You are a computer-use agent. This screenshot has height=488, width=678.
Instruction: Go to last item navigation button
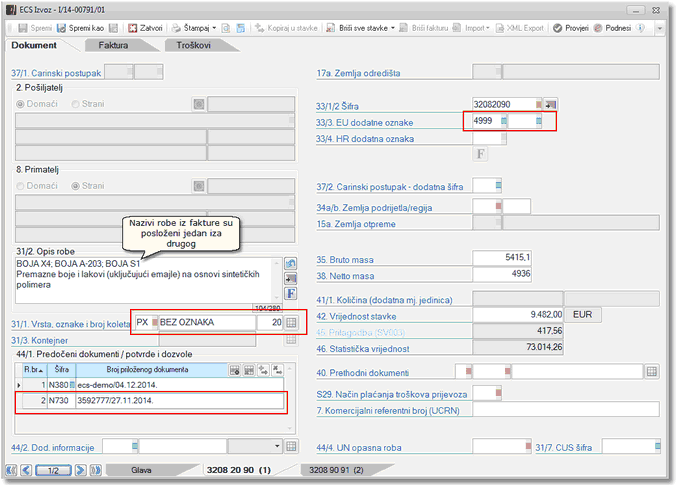tap(96, 470)
